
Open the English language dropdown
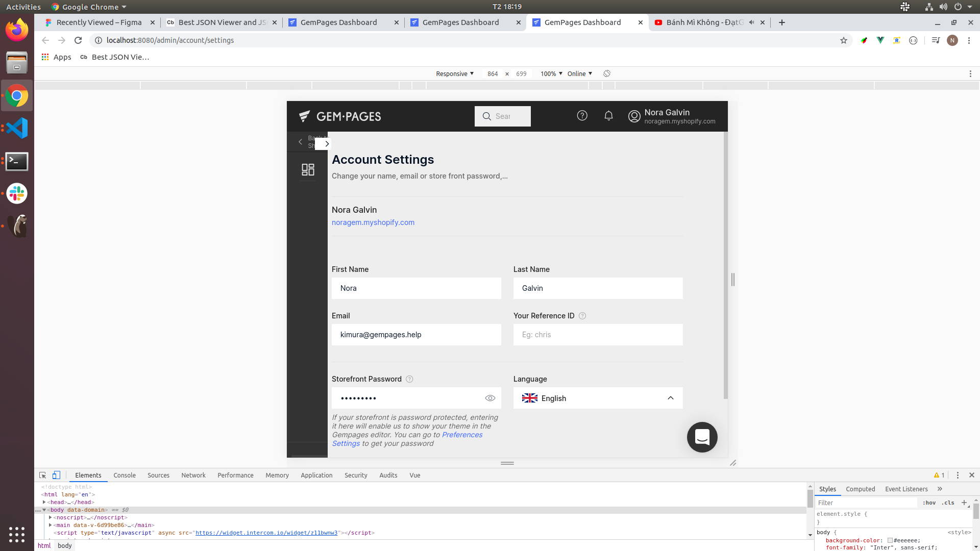[x=598, y=398]
